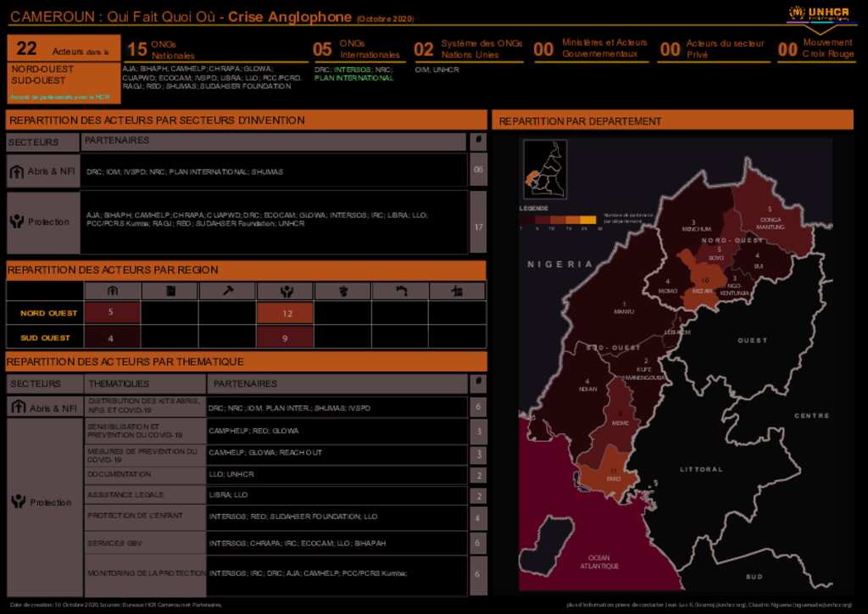Select the FAKO department on the map
The image size is (868, 614).
(612, 477)
